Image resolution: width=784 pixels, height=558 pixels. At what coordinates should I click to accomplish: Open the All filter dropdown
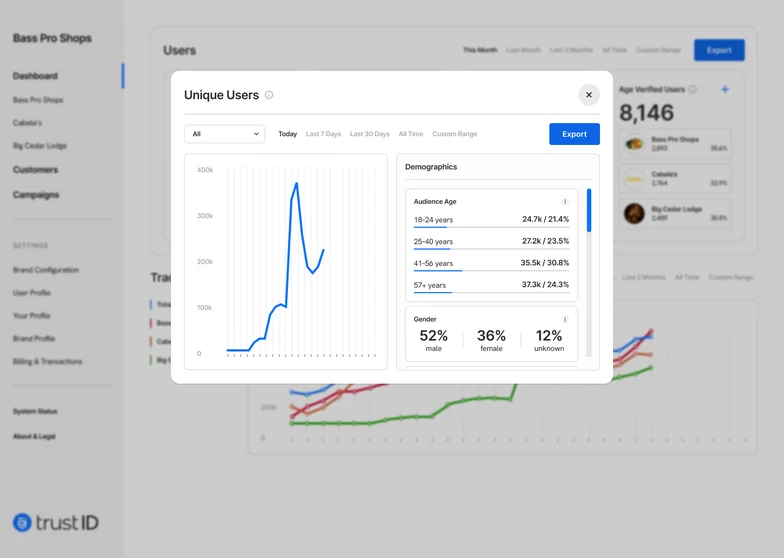[224, 134]
